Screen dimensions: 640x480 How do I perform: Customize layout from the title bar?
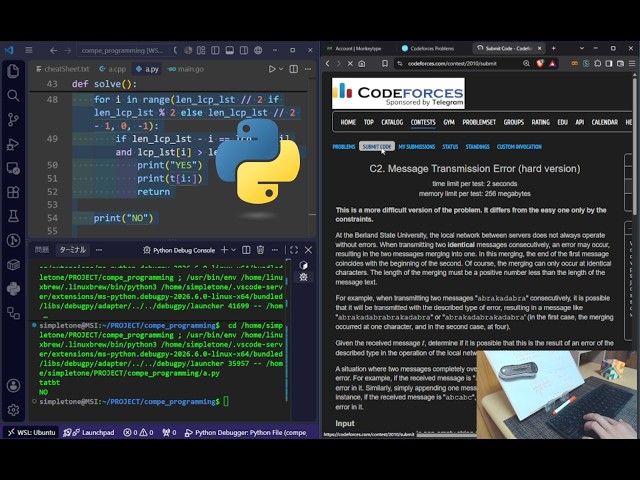tap(201, 50)
